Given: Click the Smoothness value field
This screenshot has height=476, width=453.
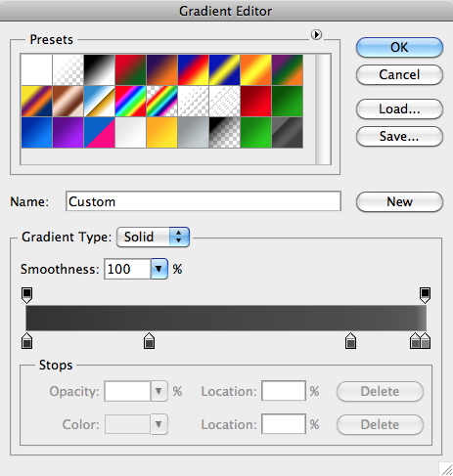Looking at the screenshot, I should pyautogui.click(x=127, y=269).
